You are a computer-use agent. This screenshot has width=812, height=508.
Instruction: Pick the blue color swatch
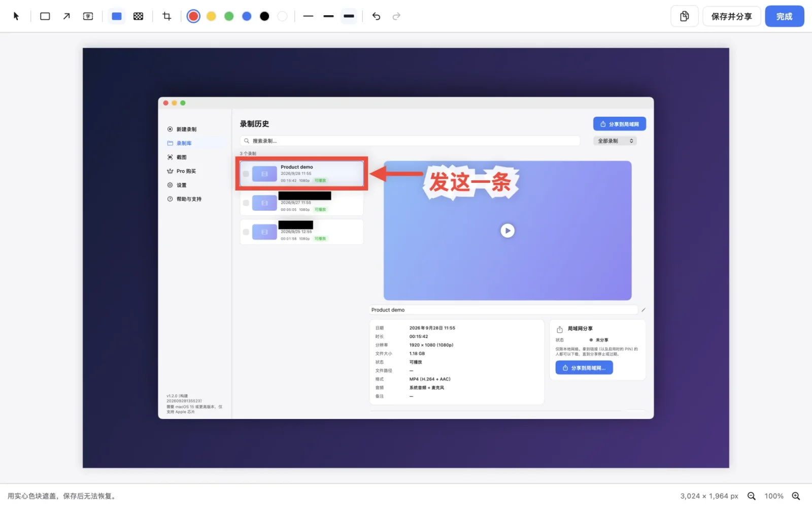[x=247, y=16]
